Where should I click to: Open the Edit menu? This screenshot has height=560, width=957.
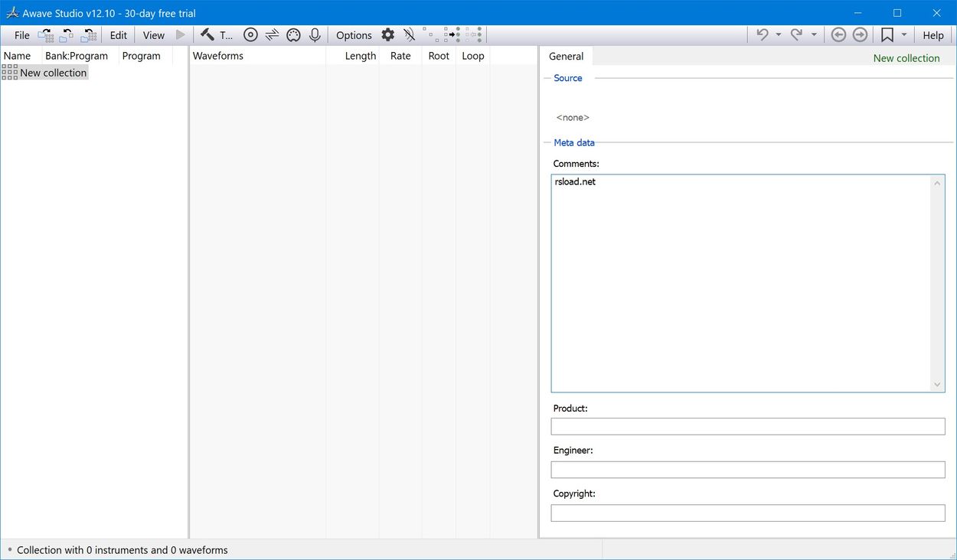[x=119, y=35]
